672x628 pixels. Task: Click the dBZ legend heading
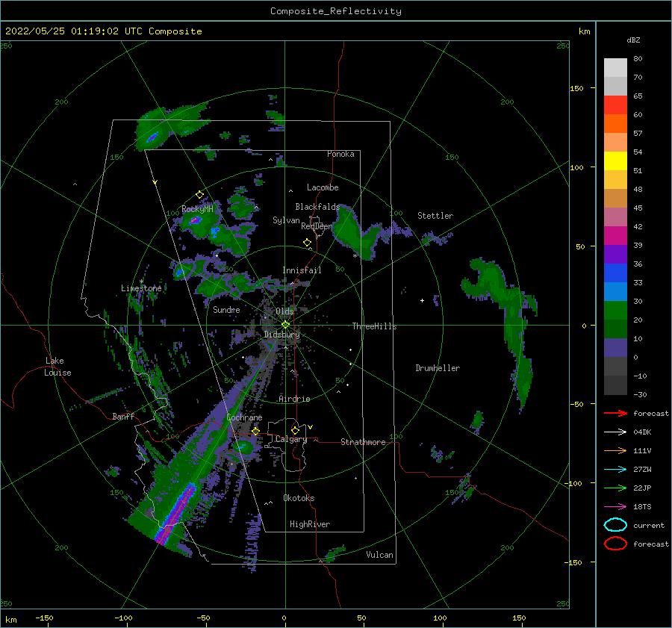click(x=633, y=40)
